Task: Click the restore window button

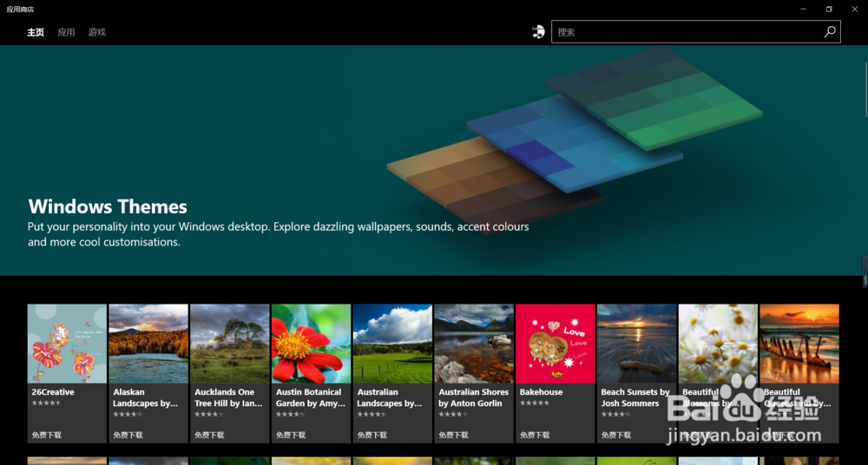Action: (x=829, y=9)
